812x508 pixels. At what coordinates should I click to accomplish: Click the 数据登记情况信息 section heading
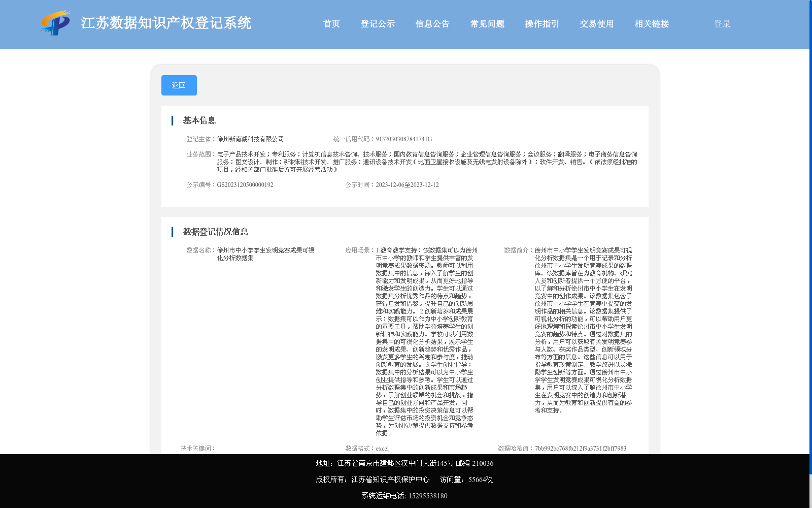pos(216,232)
